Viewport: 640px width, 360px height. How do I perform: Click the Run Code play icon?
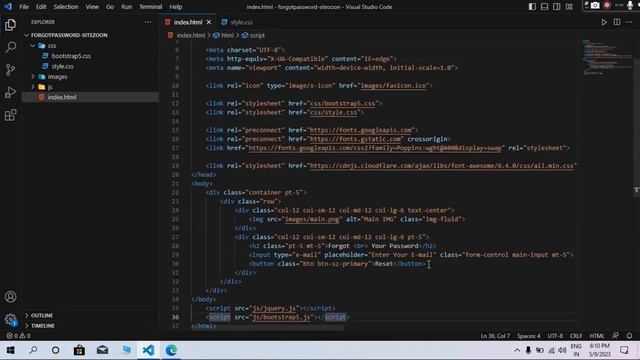click(604, 22)
